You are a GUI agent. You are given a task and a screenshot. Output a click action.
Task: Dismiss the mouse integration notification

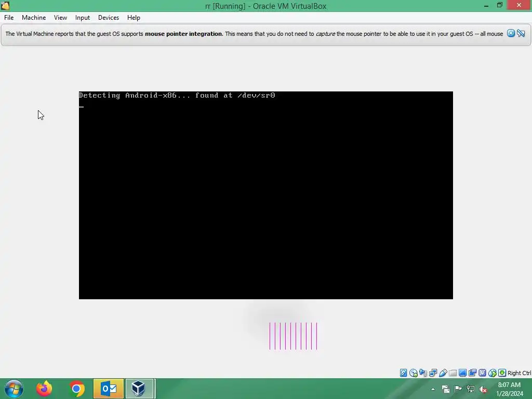point(511,33)
